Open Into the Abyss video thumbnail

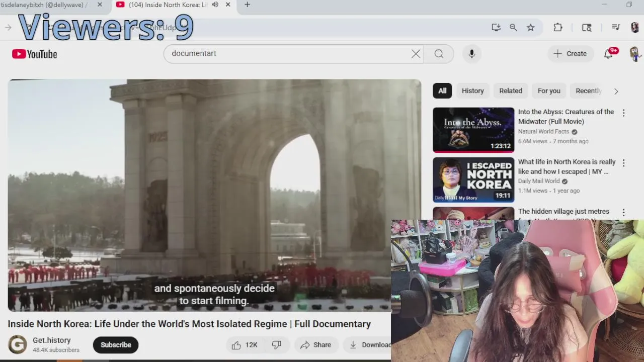coord(473,130)
